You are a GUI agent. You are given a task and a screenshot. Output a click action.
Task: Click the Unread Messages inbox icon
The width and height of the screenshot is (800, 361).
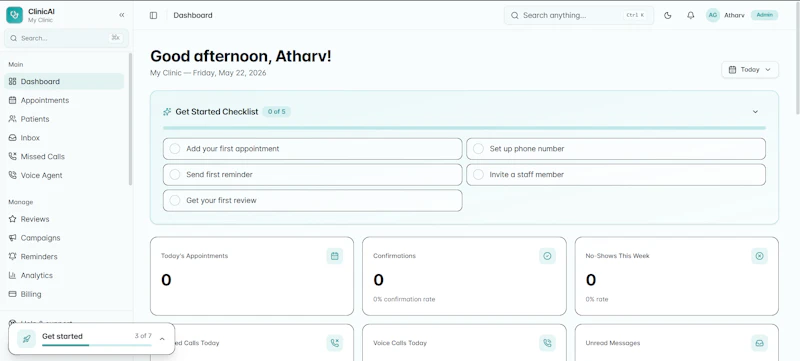pyautogui.click(x=759, y=343)
